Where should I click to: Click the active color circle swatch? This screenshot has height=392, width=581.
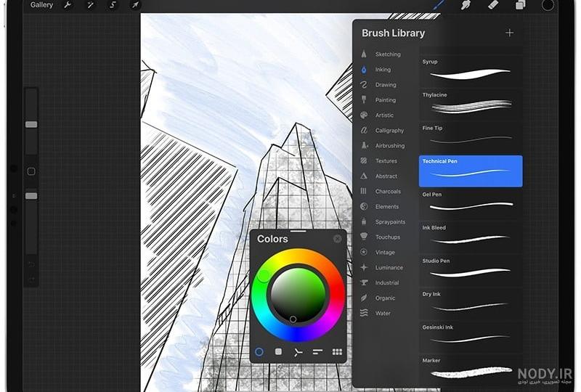(548, 5)
